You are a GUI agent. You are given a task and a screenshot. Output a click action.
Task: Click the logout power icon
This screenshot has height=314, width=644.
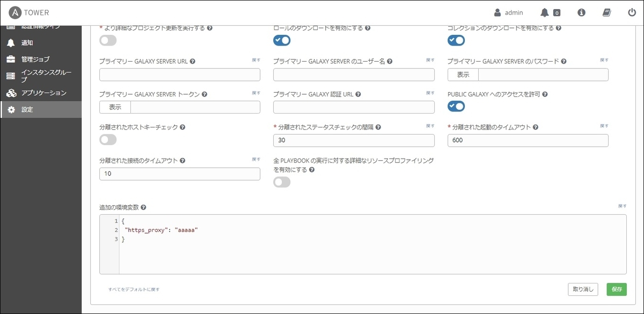[x=632, y=12]
